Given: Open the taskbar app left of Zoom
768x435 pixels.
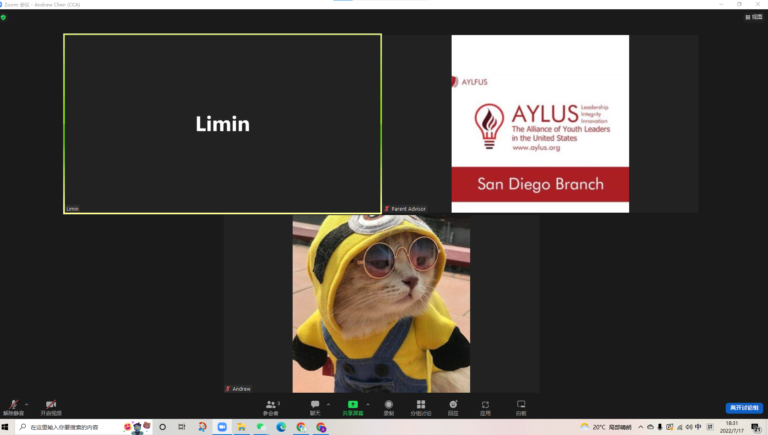Looking at the screenshot, I should [x=202, y=427].
